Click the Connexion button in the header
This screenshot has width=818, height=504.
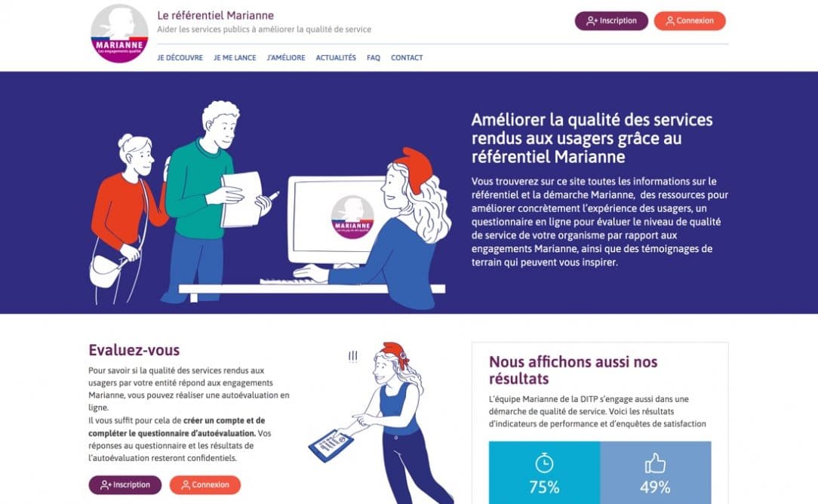[x=690, y=21]
